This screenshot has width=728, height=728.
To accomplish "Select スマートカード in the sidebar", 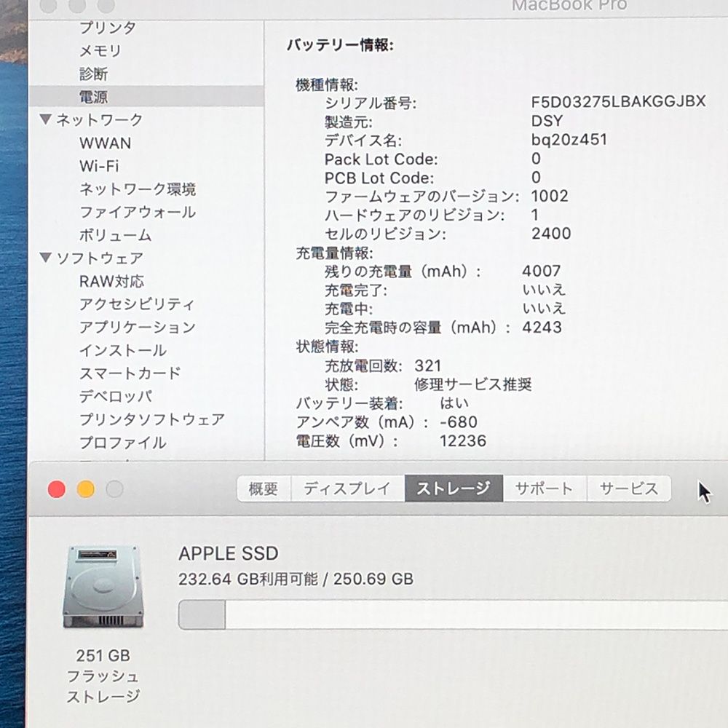I will 129,373.
